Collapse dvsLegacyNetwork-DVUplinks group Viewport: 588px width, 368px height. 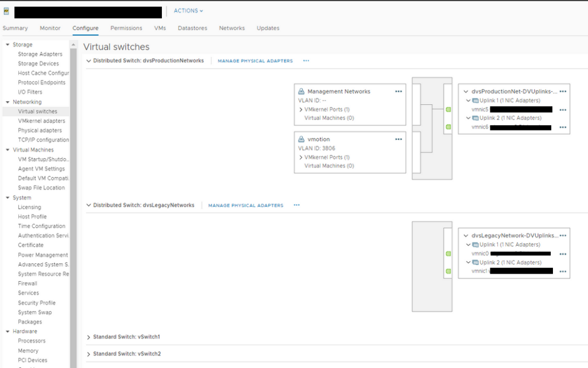click(466, 235)
